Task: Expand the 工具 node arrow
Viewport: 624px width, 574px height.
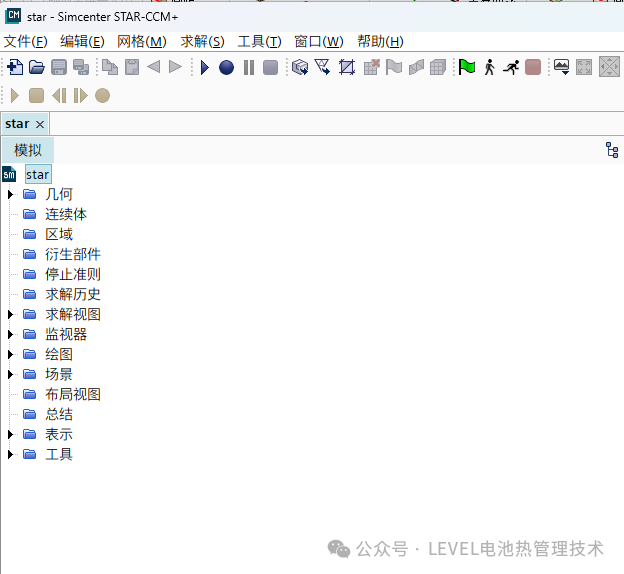Action: point(11,454)
